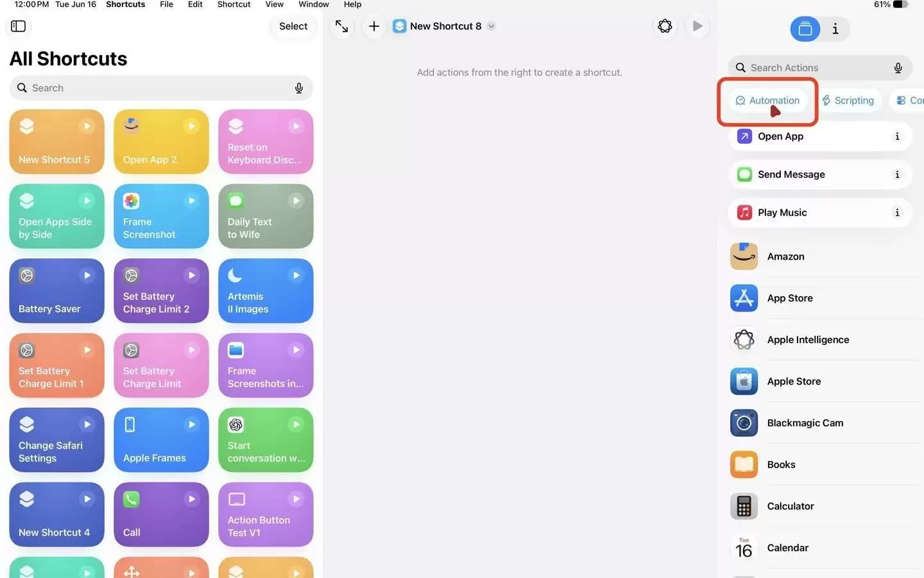Show info for Play Music action
Screen dimensions: 924x578
coord(897,213)
